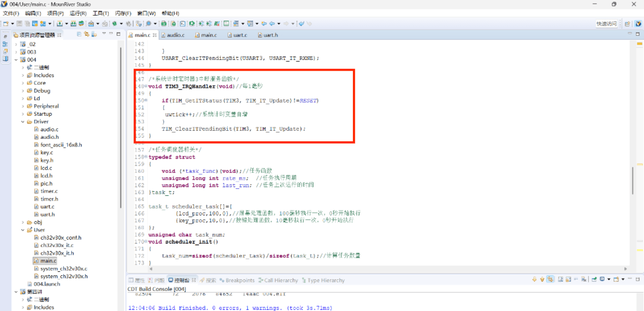Expand the Peripheral folder
This screenshot has width=644, height=311.
click(23, 106)
